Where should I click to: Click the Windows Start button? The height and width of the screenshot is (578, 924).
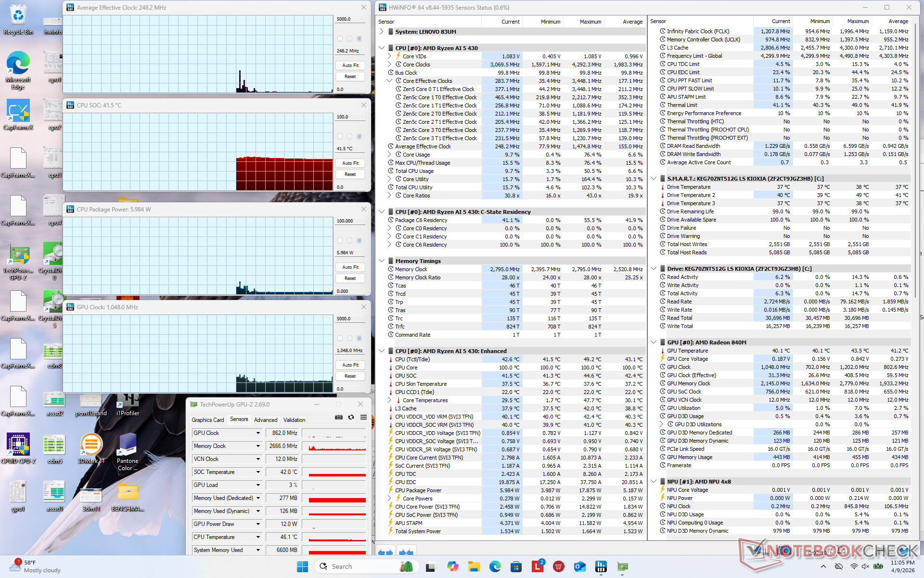point(302,566)
